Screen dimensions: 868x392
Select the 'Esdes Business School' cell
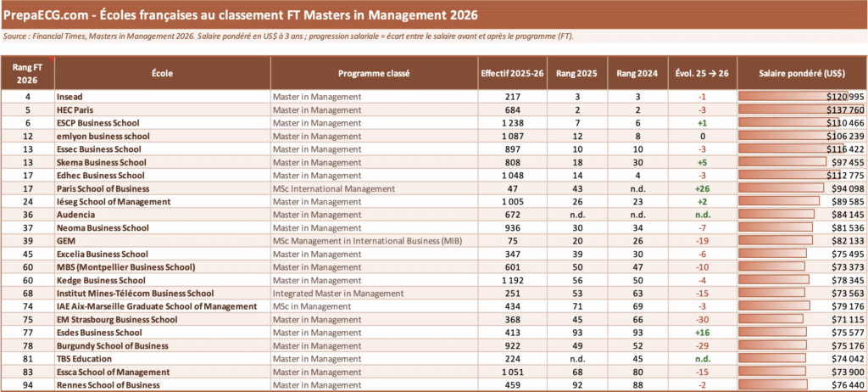pos(162,332)
